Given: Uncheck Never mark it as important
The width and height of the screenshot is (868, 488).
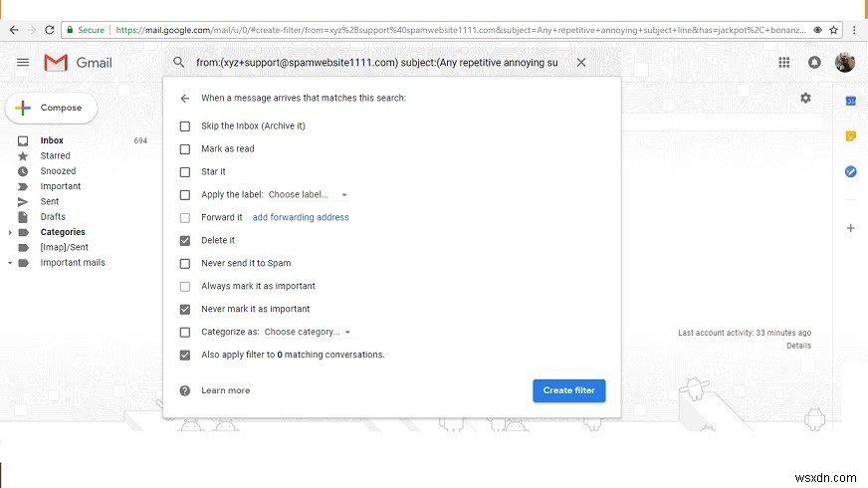Looking at the screenshot, I should [185, 309].
